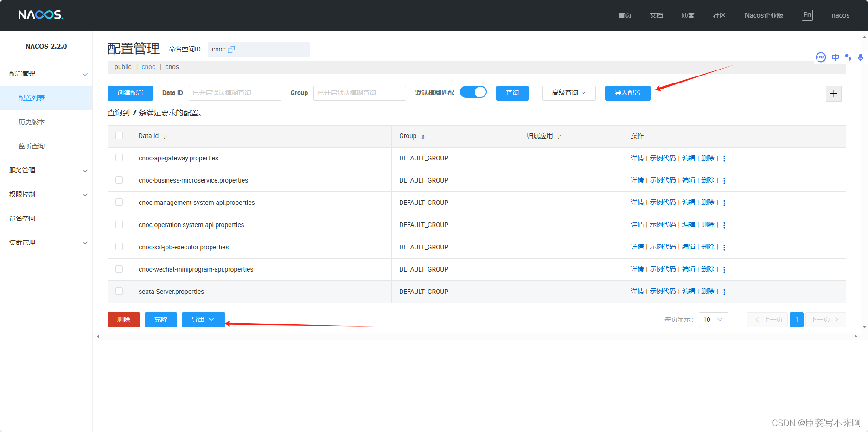Screen dimensions: 868x432
Task: Open more actions for cnoc-wechat-miniprogram-api.properties
Action: point(724,270)
